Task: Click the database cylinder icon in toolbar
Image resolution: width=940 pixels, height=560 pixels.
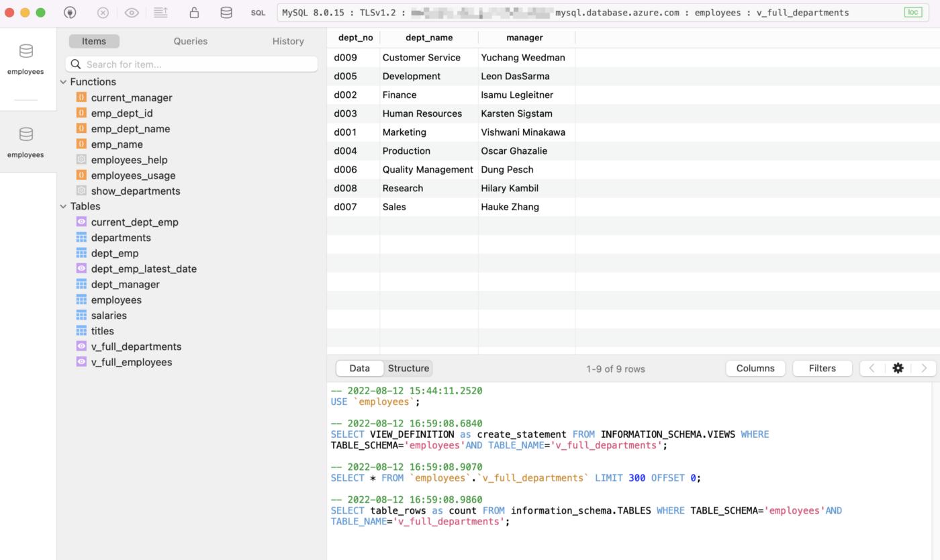Action: point(226,13)
